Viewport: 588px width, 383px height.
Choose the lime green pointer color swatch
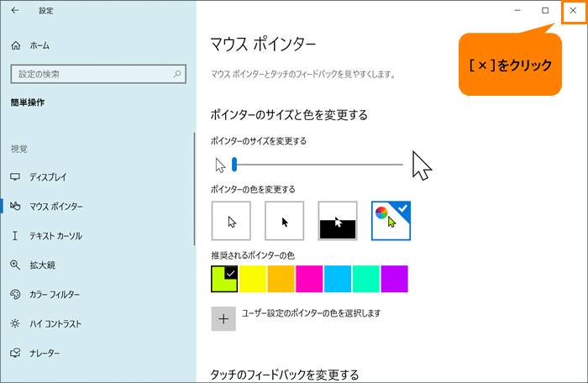click(224, 279)
